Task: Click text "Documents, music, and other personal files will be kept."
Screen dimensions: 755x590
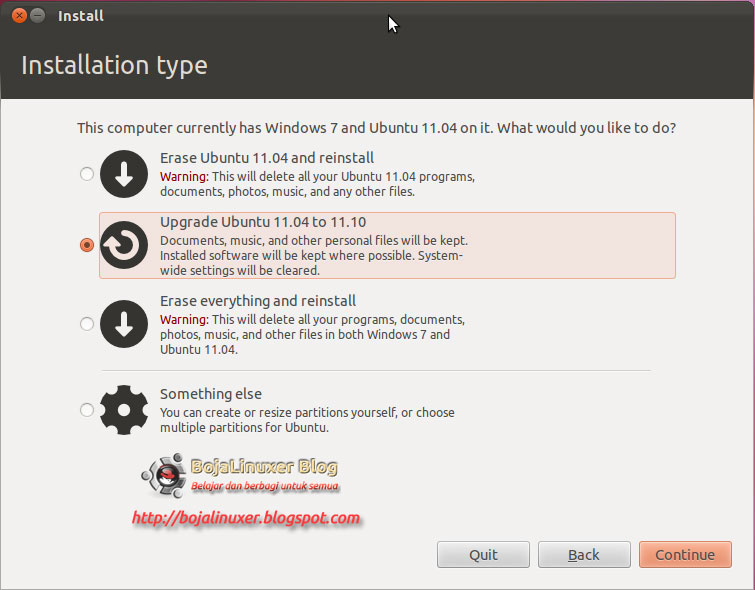Action: pos(314,240)
